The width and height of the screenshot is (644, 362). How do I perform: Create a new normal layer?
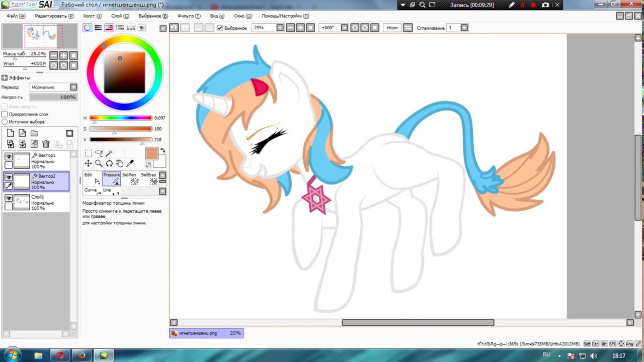10,133
